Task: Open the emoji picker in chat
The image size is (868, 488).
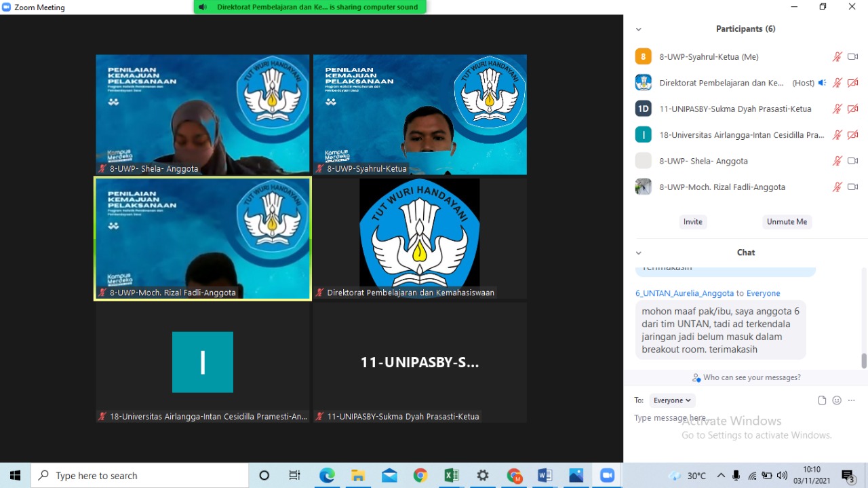Action: (x=837, y=400)
